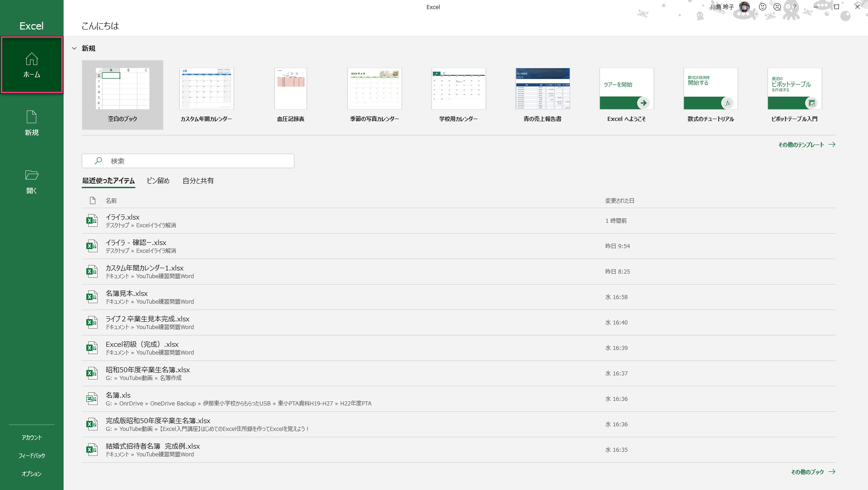
Task: Open オプション in the sidebar
Action: 32,474
